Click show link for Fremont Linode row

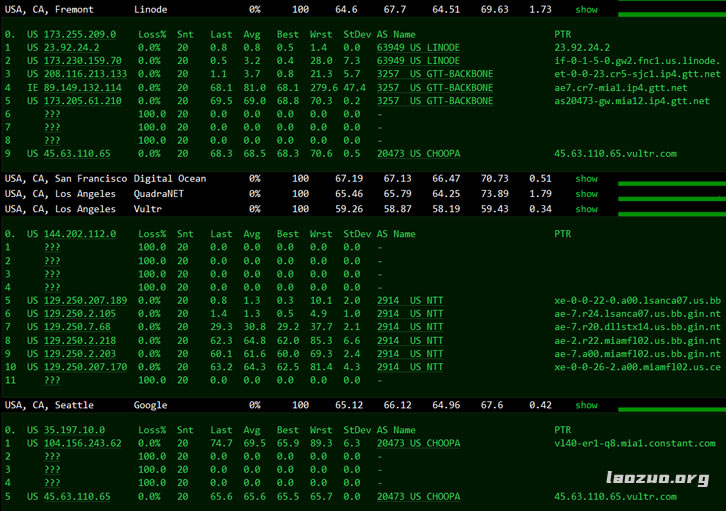pyautogui.click(x=586, y=9)
